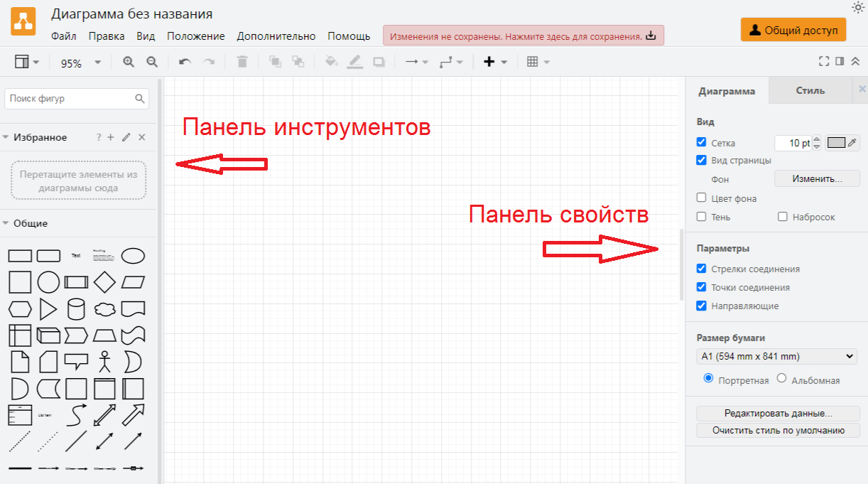Select the actor stick figure shape
The width and height of the screenshot is (868, 484).
(105, 361)
